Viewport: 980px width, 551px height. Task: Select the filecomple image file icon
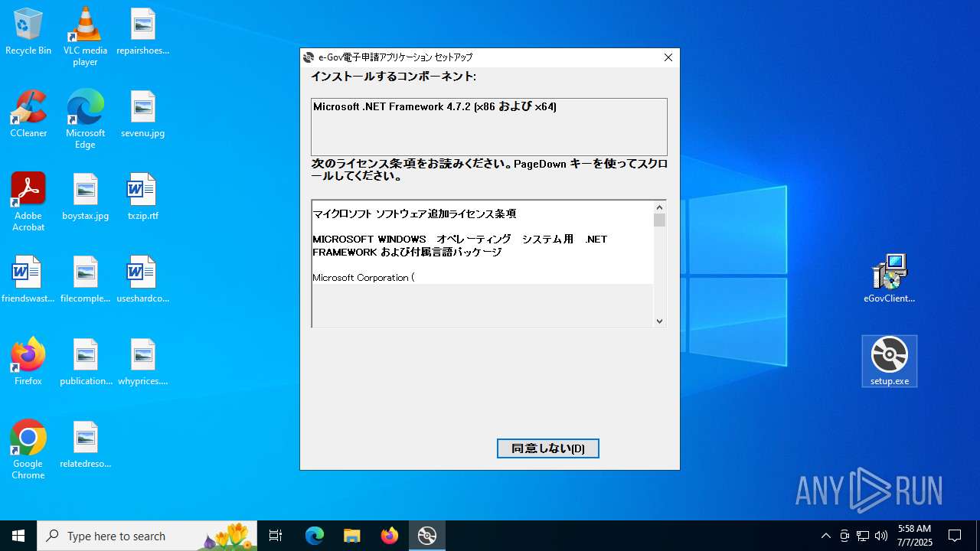click(85, 280)
